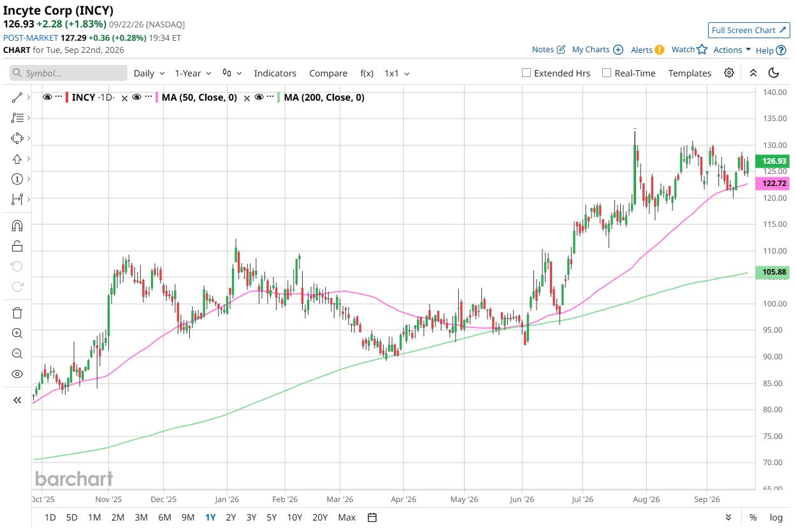Click the zoom in magnifier icon
The width and height of the screenshot is (796, 532).
17,333
